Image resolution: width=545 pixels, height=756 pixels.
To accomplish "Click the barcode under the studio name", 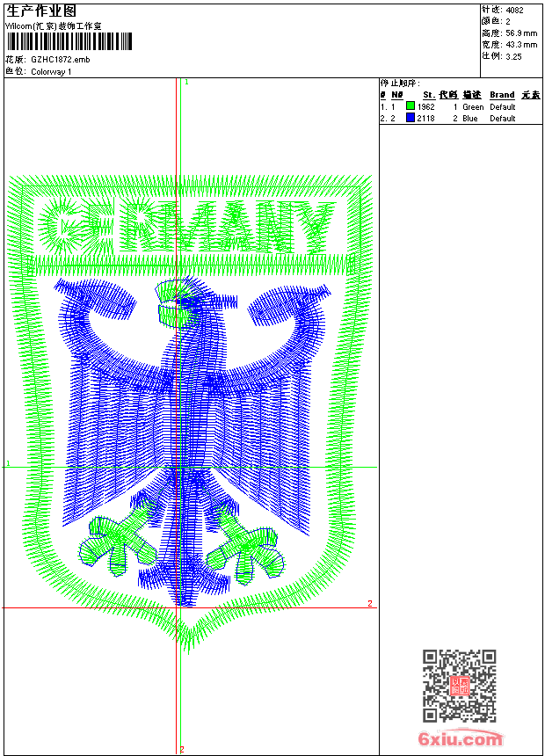I will (69, 41).
